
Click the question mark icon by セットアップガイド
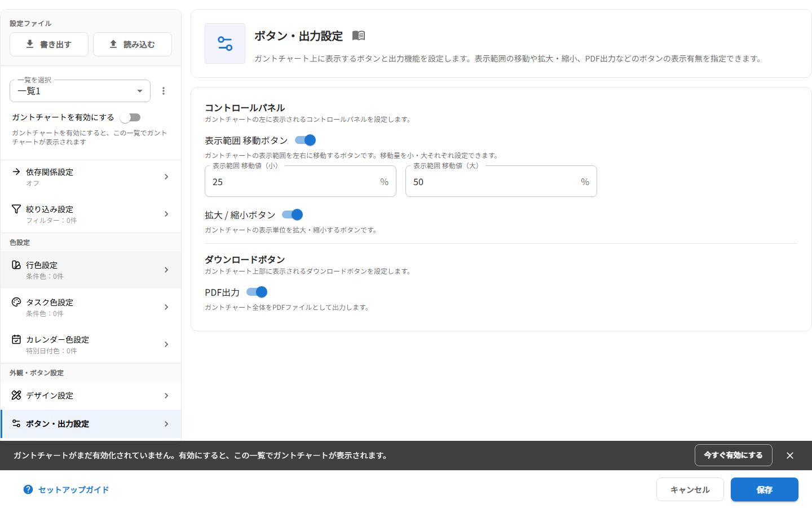point(28,489)
